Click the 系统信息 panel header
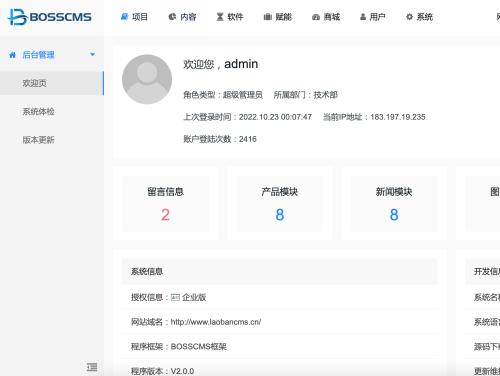This screenshot has width=500, height=376. (x=280, y=271)
